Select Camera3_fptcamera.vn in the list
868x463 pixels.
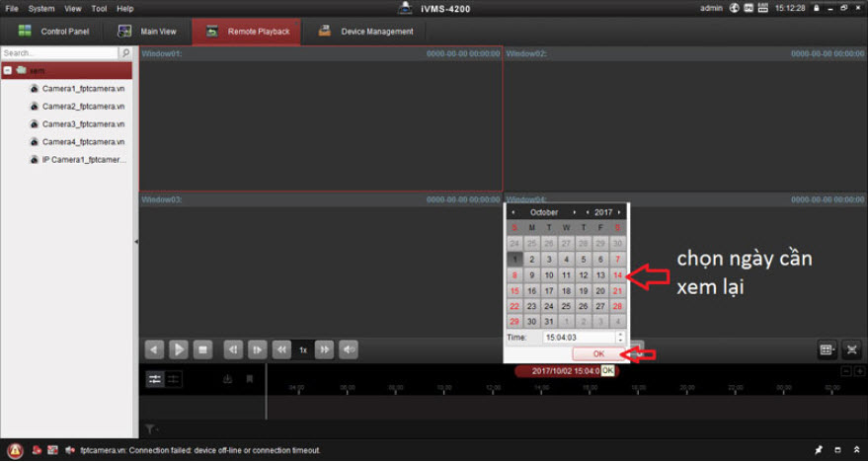(82, 124)
